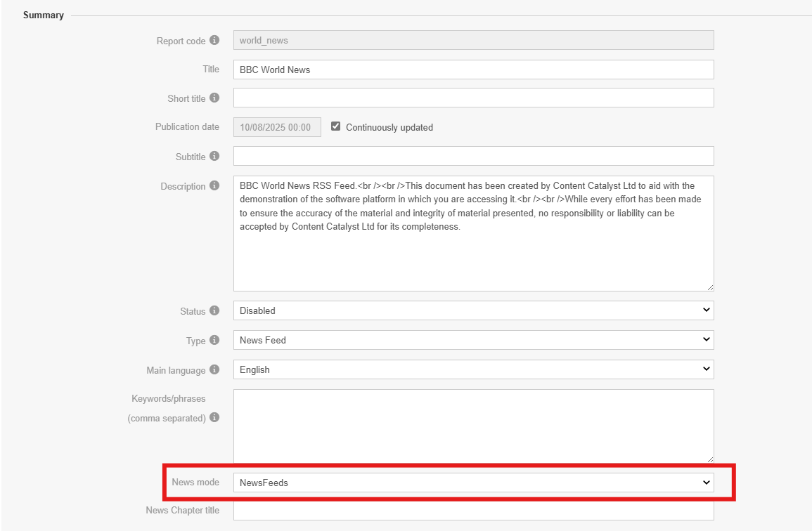Focus the empty Short title field
The width and height of the screenshot is (812, 531).
pos(473,98)
